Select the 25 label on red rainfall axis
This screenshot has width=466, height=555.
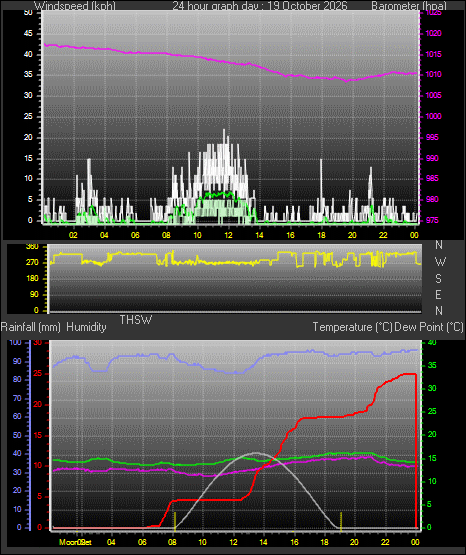(37, 374)
